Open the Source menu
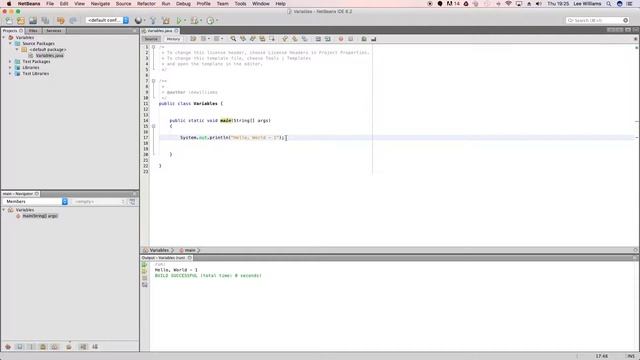Screen dimensions: 640x360 click(123, 4)
